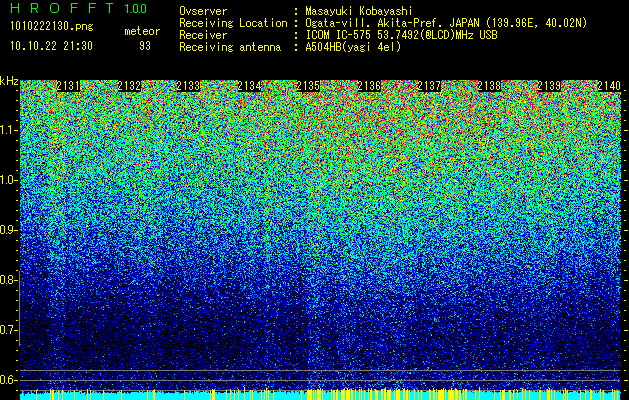This screenshot has height=400, width=629.
Task: Click the 2135 time marker
Action: click(308, 86)
